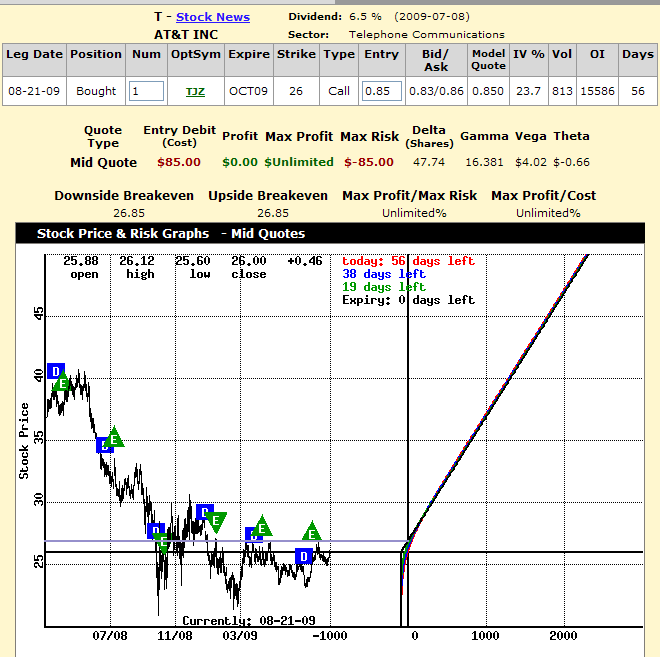Edit the Entry price field 0.85
The height and width of the screenshot is (657, 660).
[382, 91]
